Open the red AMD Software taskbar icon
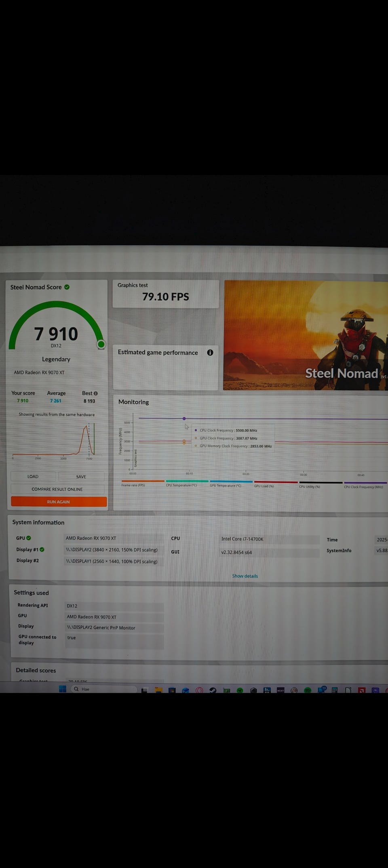Screen dimensions: 388x868 [362, 690]
